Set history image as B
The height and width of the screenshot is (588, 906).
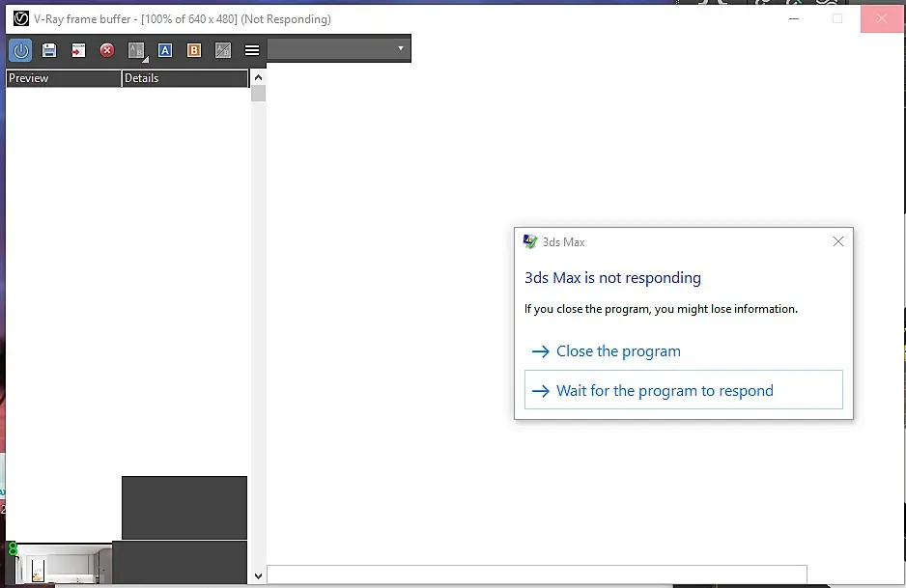click(x=194, y=50)
